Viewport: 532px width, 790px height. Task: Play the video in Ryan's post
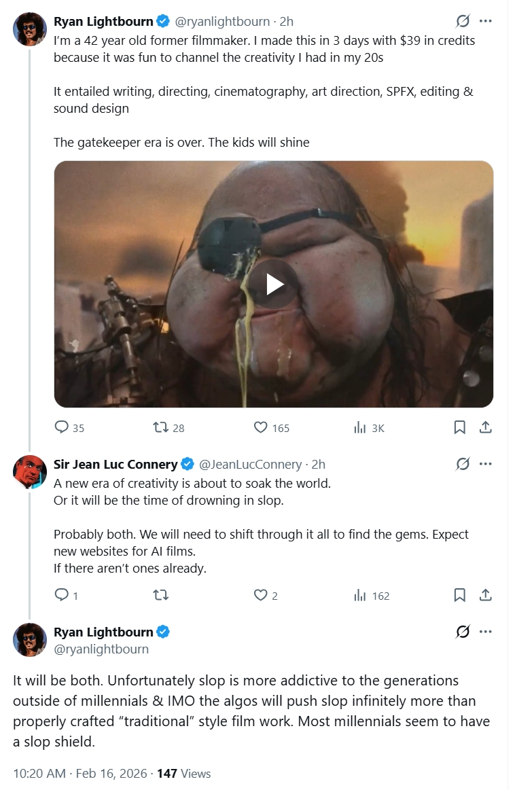(x=274, y=284)
